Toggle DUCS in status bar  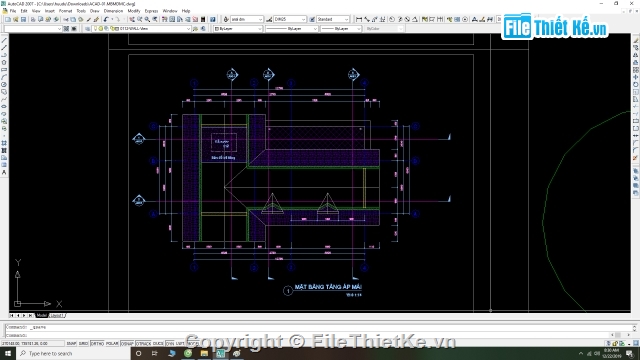tap(158, 344)
